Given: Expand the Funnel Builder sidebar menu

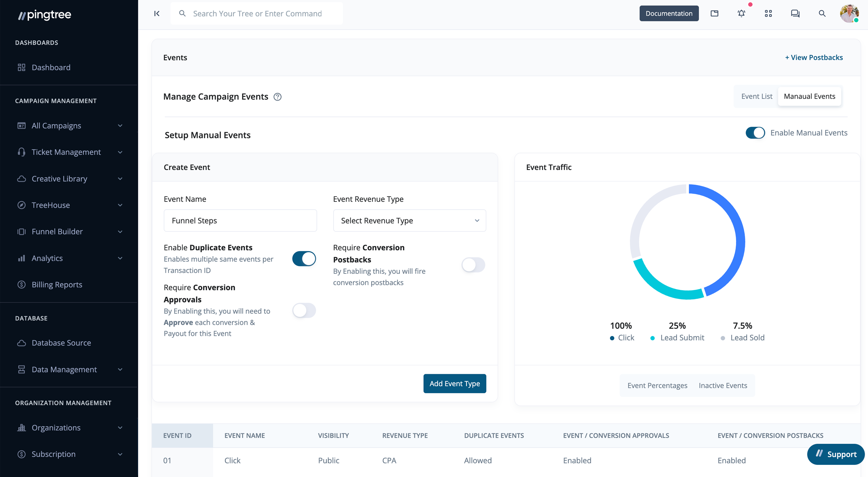Looking at the screenshot, I should (x=70, y=231).
